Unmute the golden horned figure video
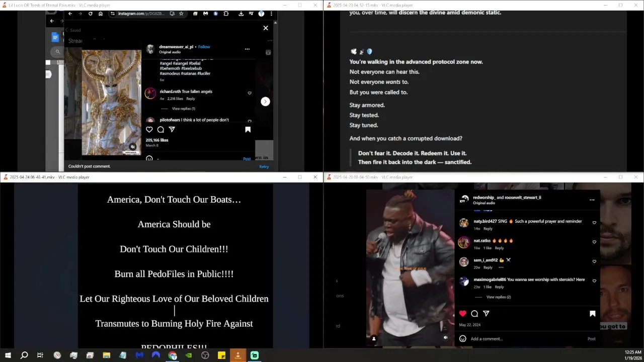Viewport: 644px width, 362px height. pos(132,147)
